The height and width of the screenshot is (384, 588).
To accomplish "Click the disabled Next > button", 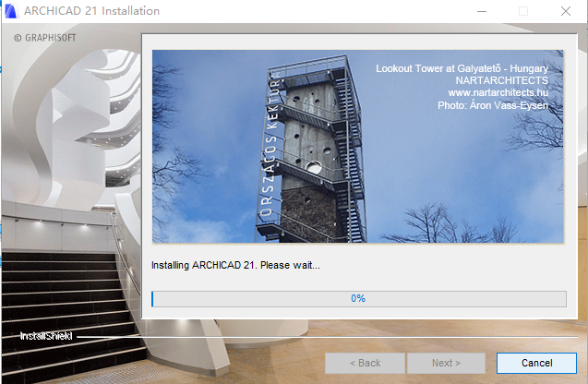I will pos(446,363).
